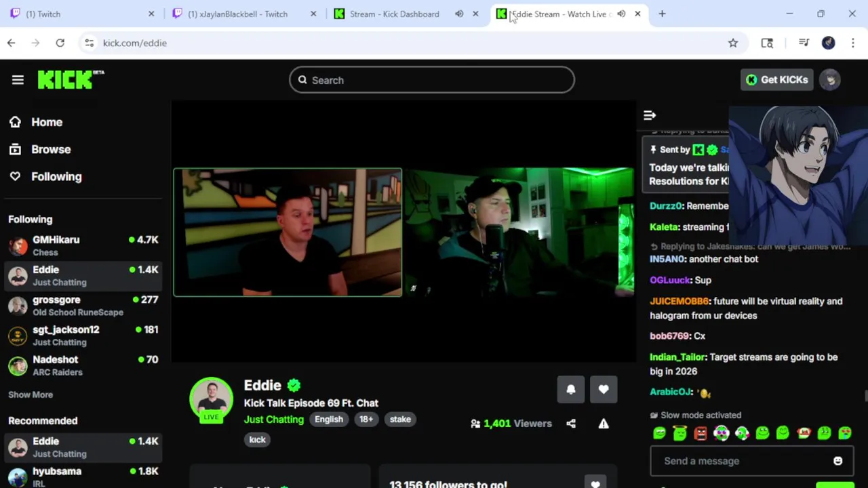The image size is (868, 488).
Task: Mute the Kick Dashboard tab audio
Action: click(x=459, y=14)
